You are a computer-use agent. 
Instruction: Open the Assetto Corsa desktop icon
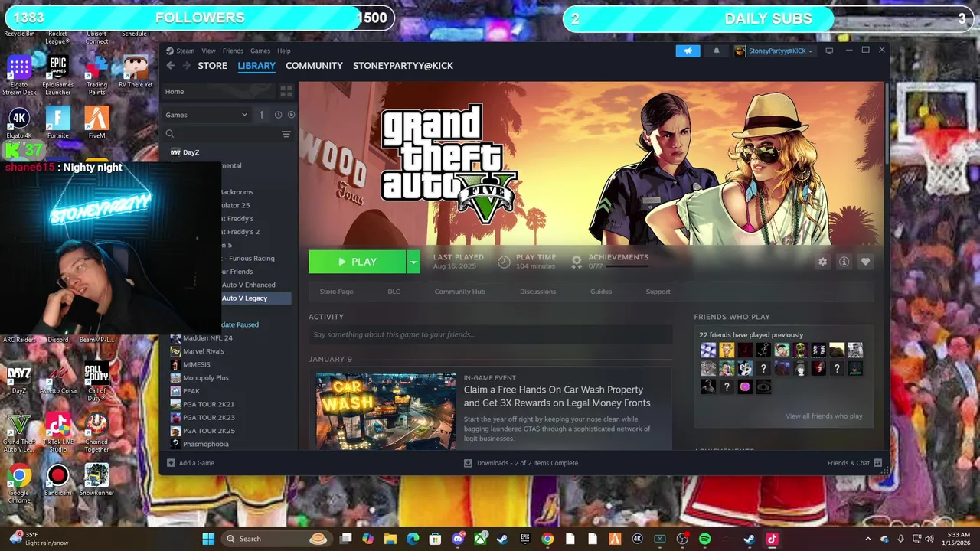[x=58, y=378]
